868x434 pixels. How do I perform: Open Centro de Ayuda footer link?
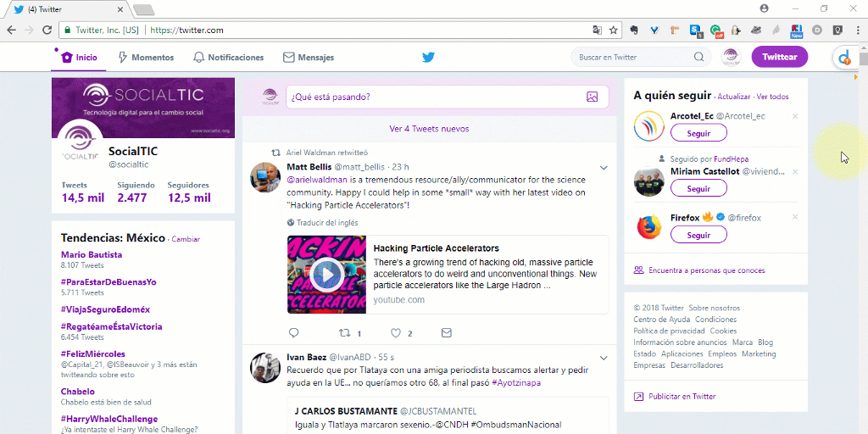tap(661, 320)
